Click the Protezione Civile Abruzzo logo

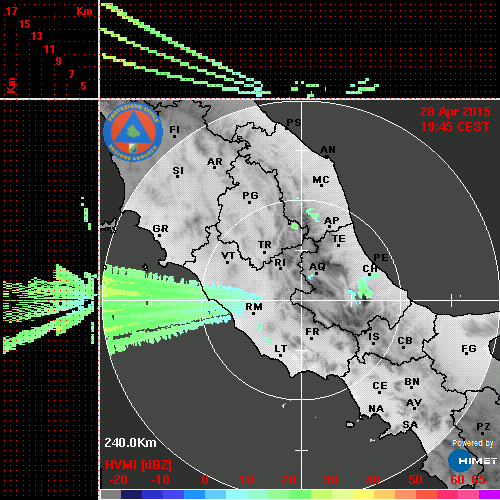[x=133, y=132]
